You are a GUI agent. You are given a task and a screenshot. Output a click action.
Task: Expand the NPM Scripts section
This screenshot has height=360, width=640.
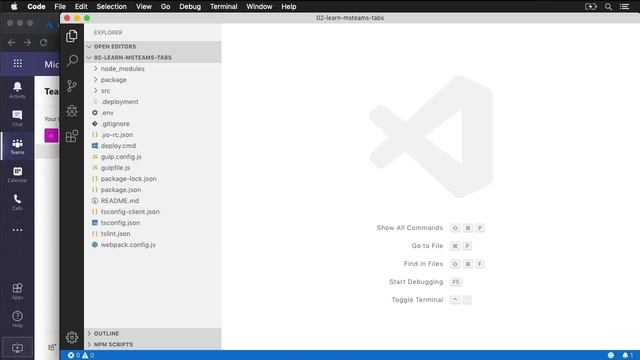click(x=153, y=344)
